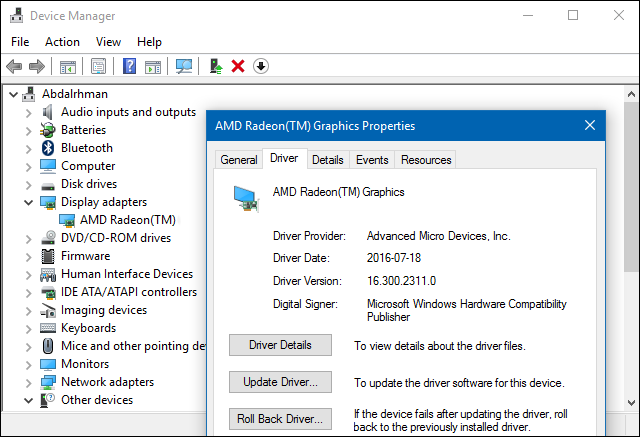Go back with the toolbar left arrow
The width and height of the screenshot is (640, 437).
tap(14, 66)
